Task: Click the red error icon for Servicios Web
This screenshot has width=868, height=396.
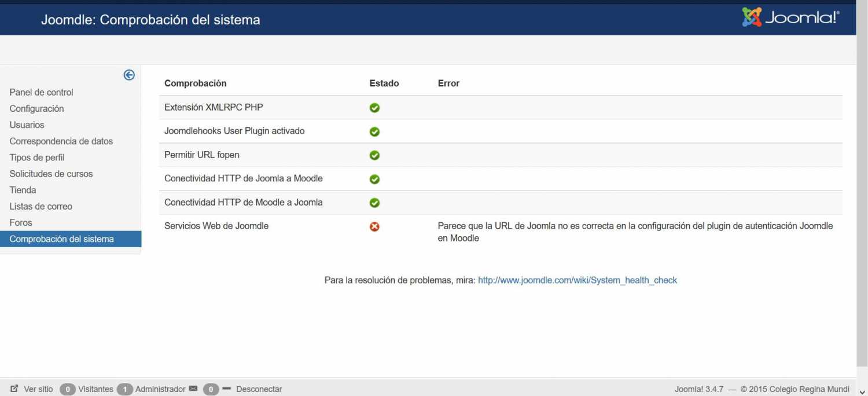Action: pyautogui.click(x=374, y=226)
